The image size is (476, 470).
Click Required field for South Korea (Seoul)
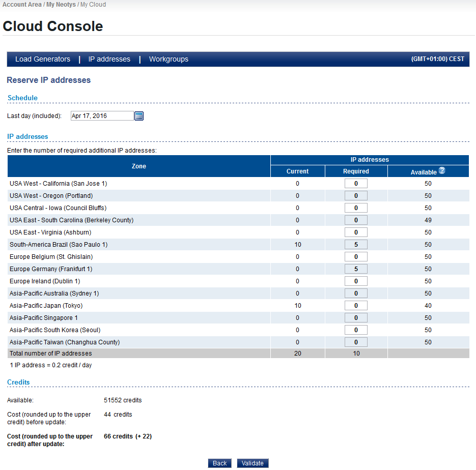click(356, 330)
